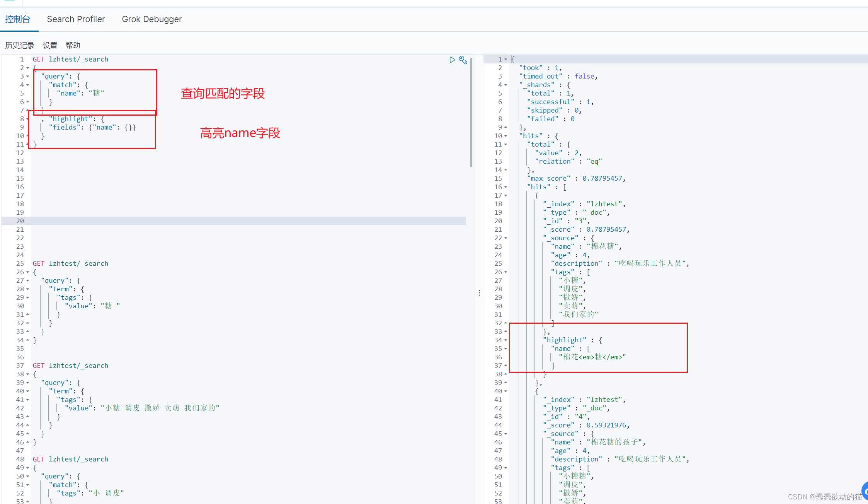Collapse _source block on response line 22
Viewport: 868px width, 504px height.
pyautogui.click(x=505, y=238)
